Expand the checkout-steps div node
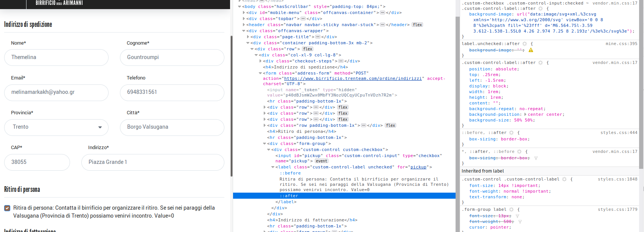The height and width of the screenshot is (232, 644). (x=260, y=61)
